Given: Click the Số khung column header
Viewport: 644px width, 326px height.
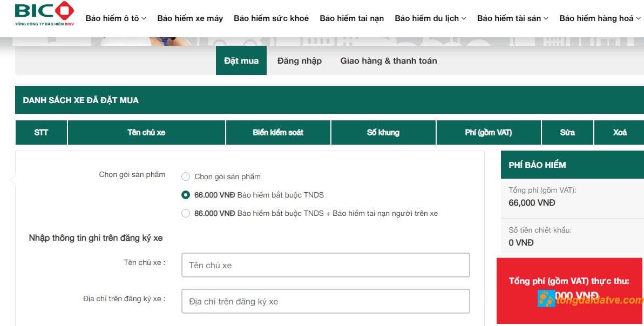Looking at the screenshot, I should [383, 132].
